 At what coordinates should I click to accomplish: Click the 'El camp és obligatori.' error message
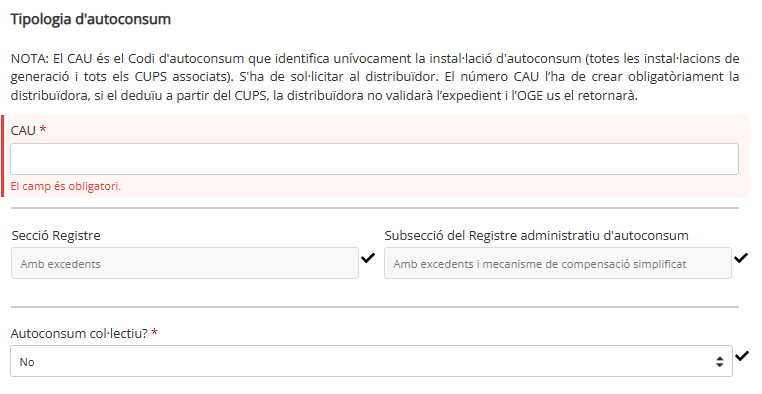(x=66, y=186)
